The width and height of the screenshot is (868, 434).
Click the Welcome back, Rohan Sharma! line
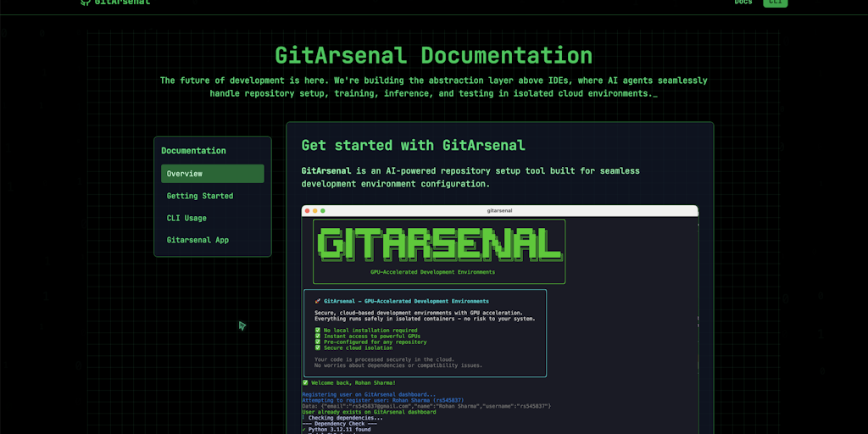coord(348,382)
